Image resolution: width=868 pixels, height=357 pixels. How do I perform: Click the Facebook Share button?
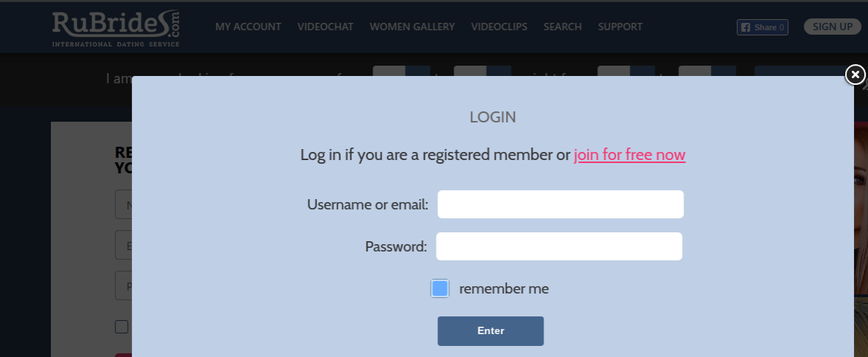tap(763, 27)
